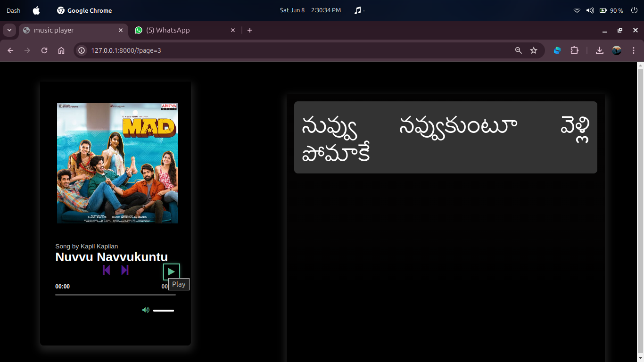Open the Extensions puzzle menu

click(574, 50)
